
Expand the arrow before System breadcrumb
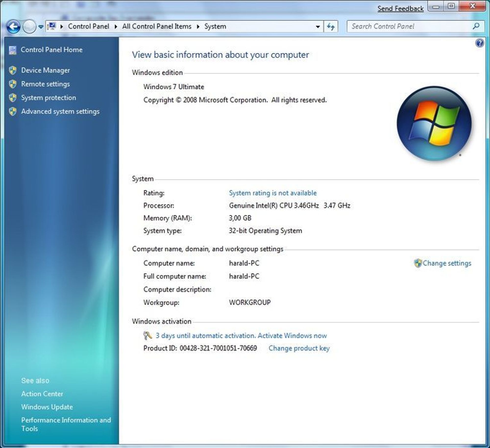click(198, 26)
